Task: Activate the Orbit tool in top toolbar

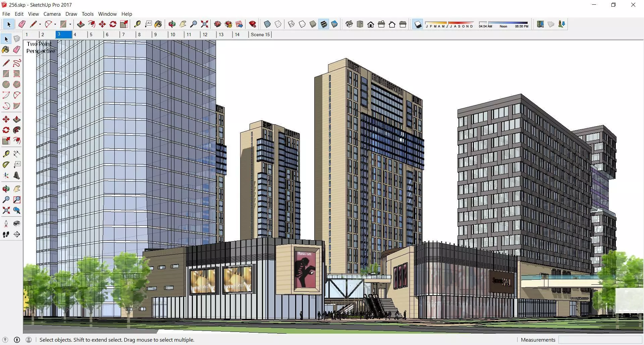Action: pyautogui.click(x=172, y=24)
